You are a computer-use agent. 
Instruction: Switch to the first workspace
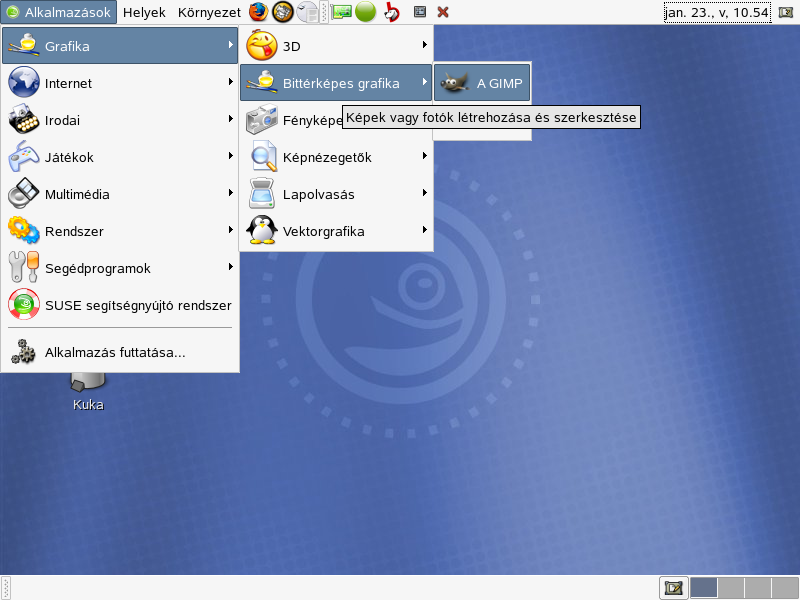[704, 588]
